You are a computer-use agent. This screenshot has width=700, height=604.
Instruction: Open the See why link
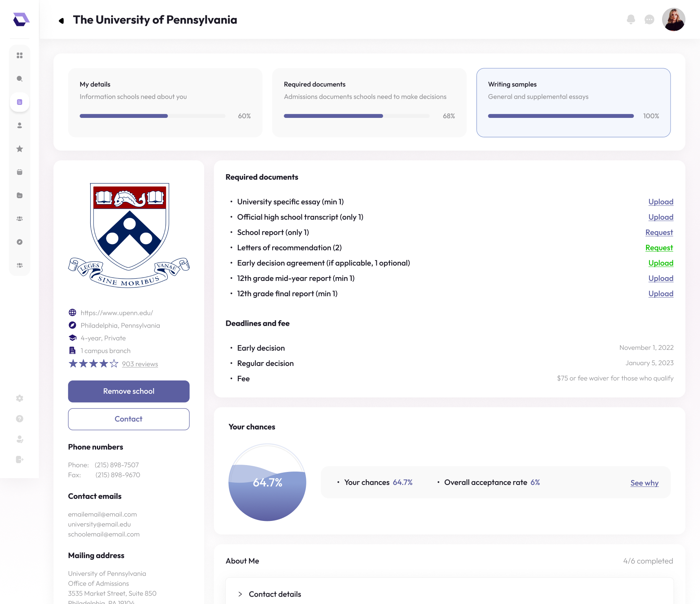pos(644,483)
